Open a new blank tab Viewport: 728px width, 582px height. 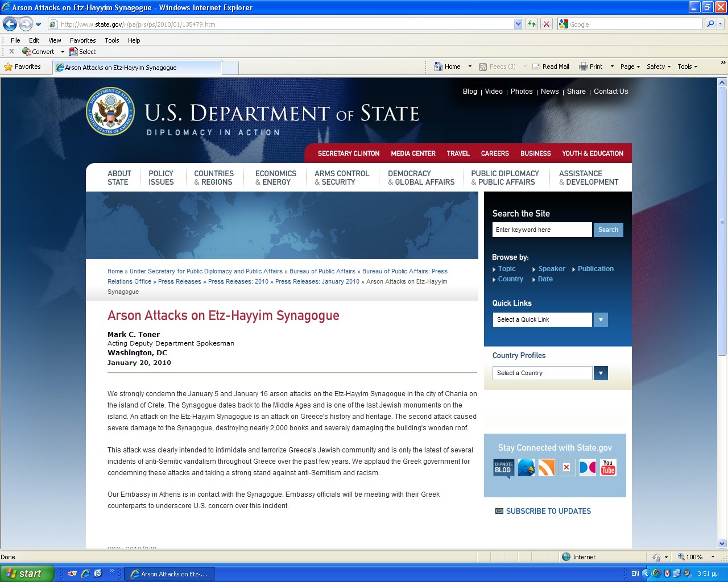230,68
